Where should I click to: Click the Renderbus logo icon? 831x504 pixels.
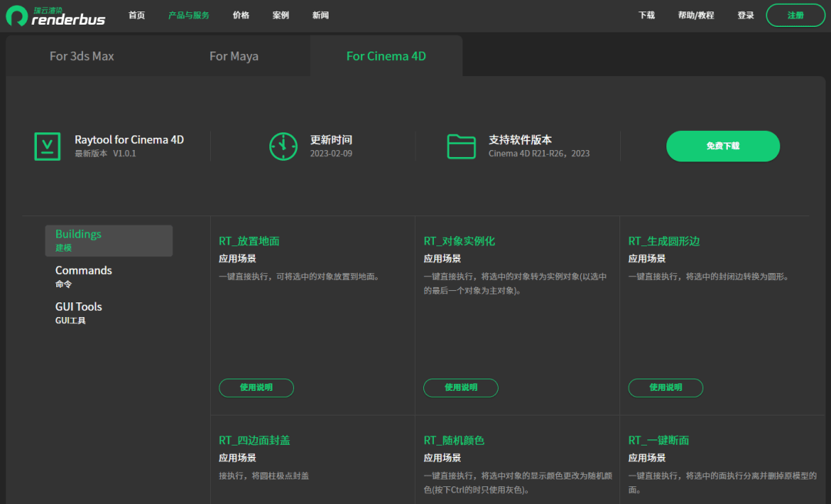[x=17, y=15]
